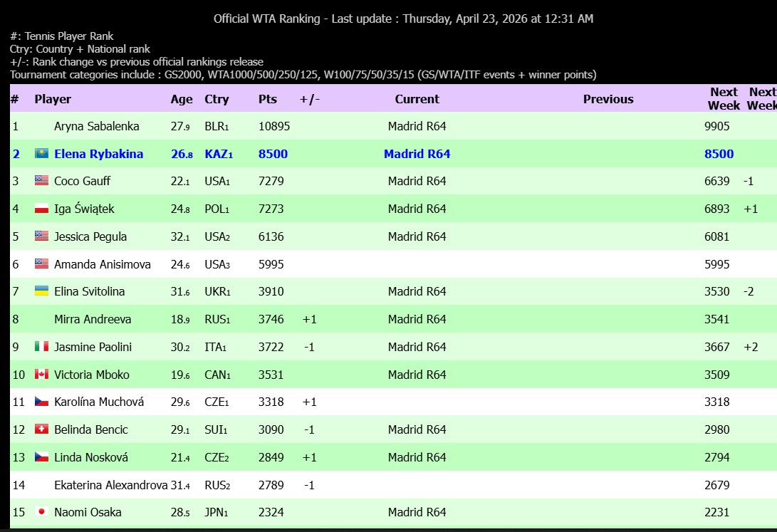Select Ekaterina Alexandrova's name in the table

click(110, 485)
